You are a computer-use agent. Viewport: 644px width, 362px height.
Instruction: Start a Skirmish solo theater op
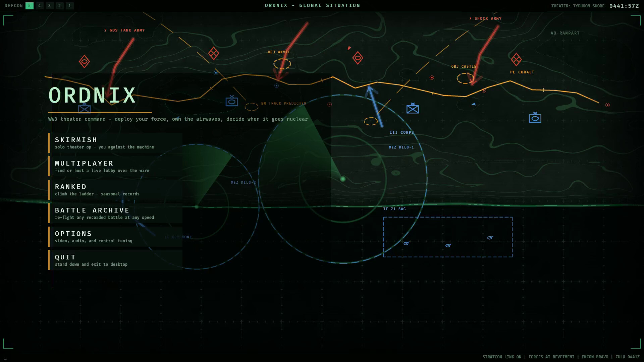(115, 143)
